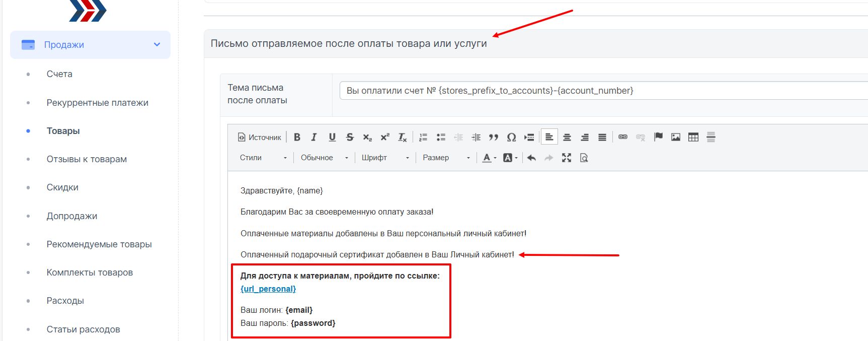Click the Ваш логин: {email} line
Screen dimensions: 868x341
coord(277,310)
